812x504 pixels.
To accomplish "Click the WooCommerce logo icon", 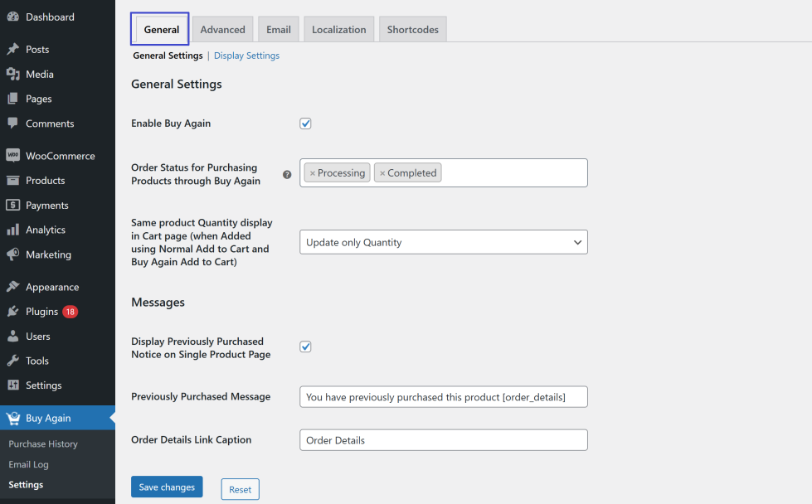I will coord(12,156).
